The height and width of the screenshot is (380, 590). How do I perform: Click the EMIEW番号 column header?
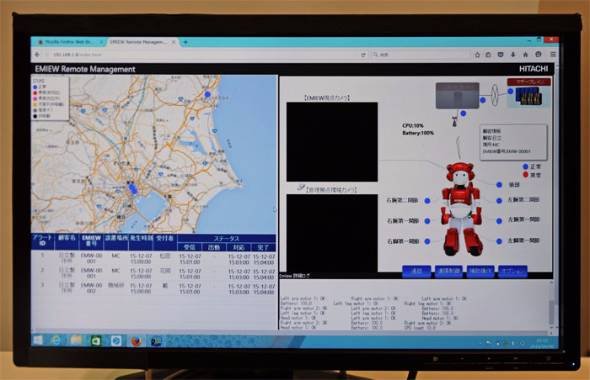tap(91, 241)
